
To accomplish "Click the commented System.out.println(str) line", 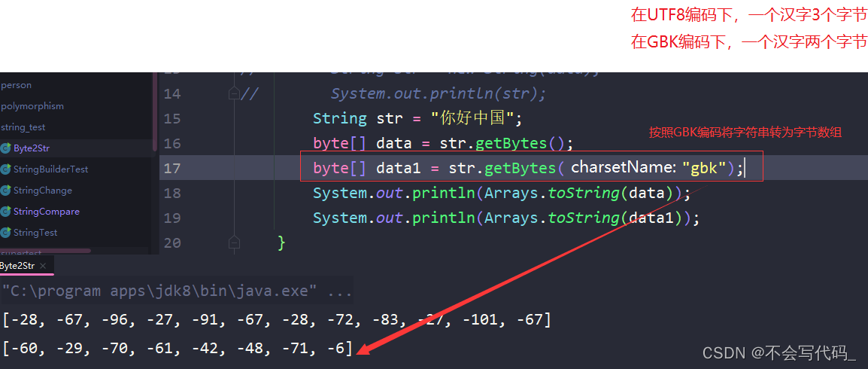I will (438, 93).
